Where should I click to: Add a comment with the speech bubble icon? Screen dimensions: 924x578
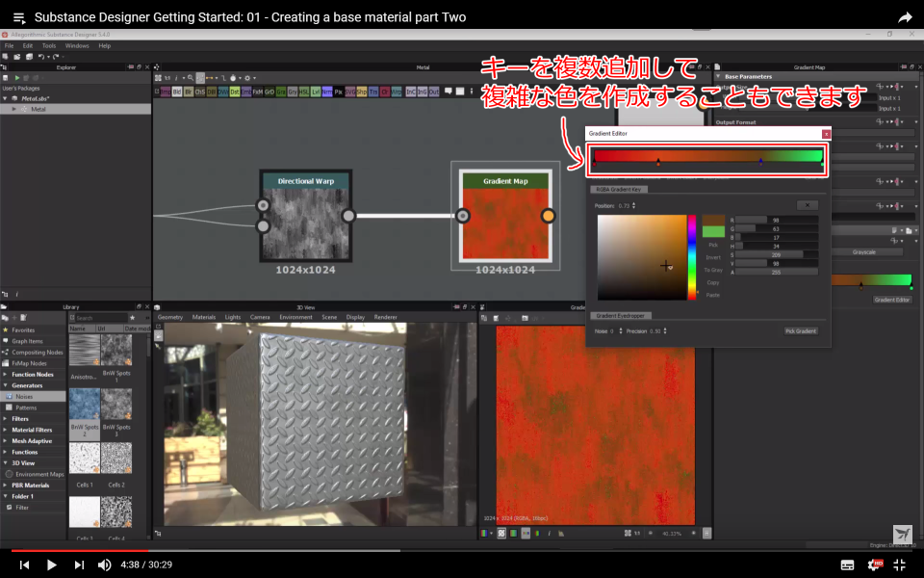click(x=449, y=92)
